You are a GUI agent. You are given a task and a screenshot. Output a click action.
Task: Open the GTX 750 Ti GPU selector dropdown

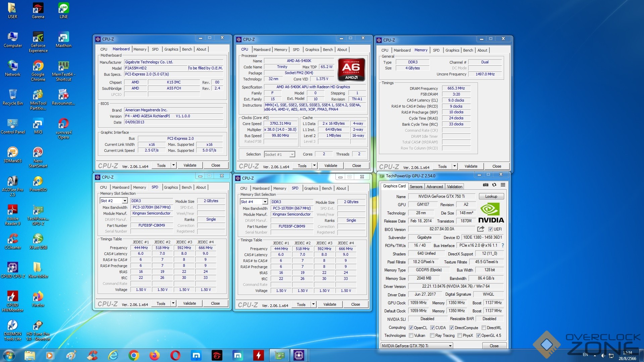450,346
